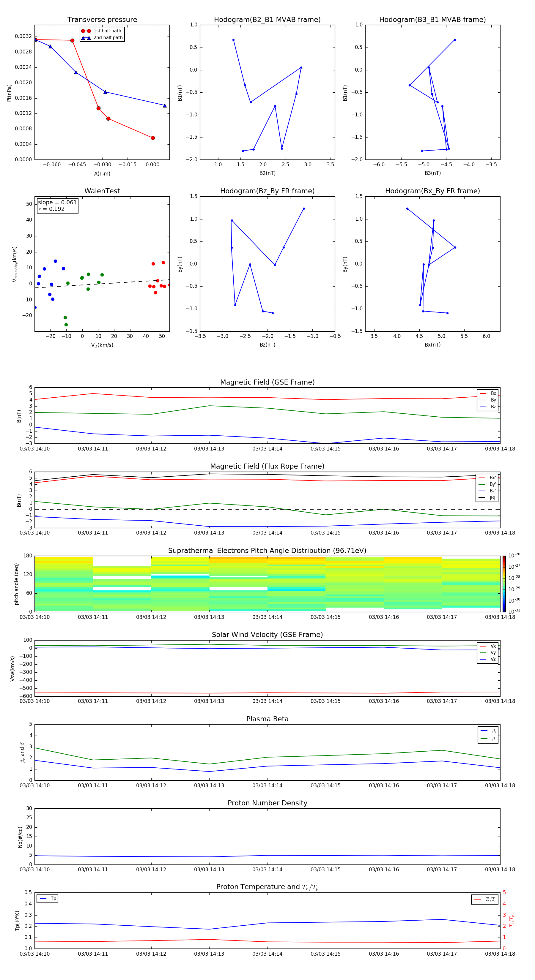
Task: Select the "A(T·m)" x-axis label
Action: [102, 173]
